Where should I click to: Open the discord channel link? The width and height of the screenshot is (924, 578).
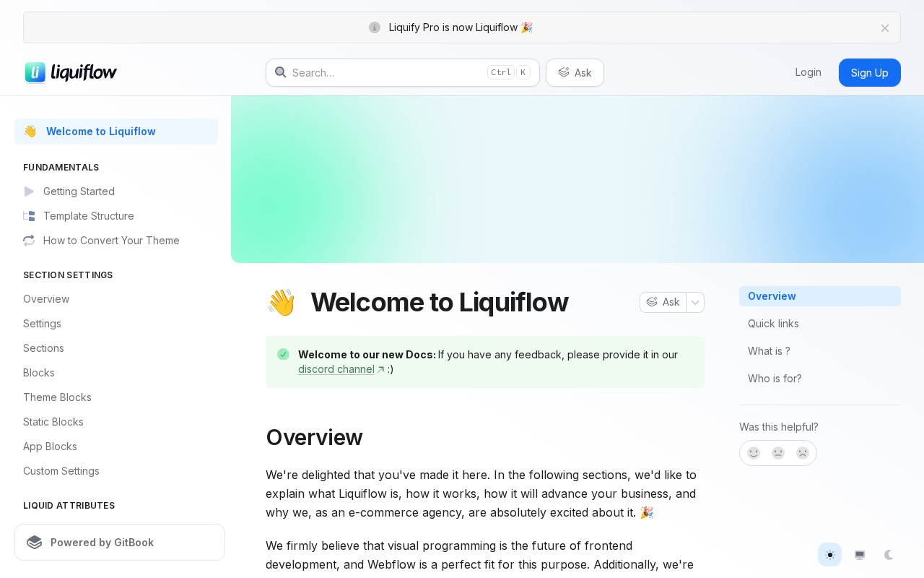coord(336,369)
